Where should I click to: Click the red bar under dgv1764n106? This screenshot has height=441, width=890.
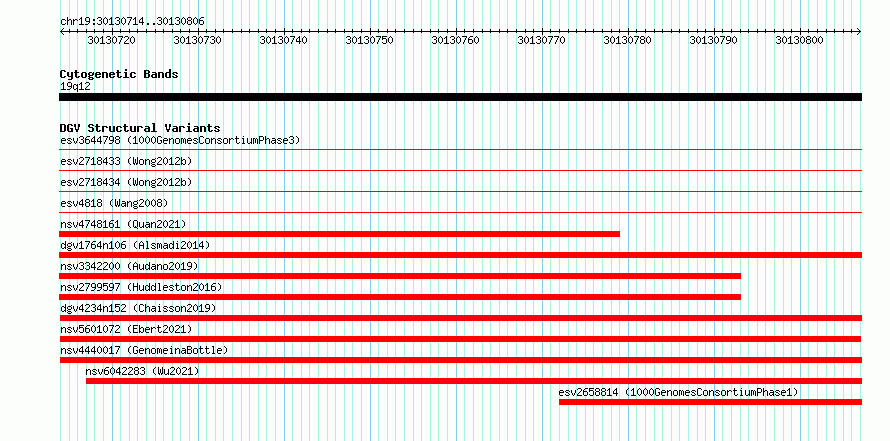pos(460,255)
